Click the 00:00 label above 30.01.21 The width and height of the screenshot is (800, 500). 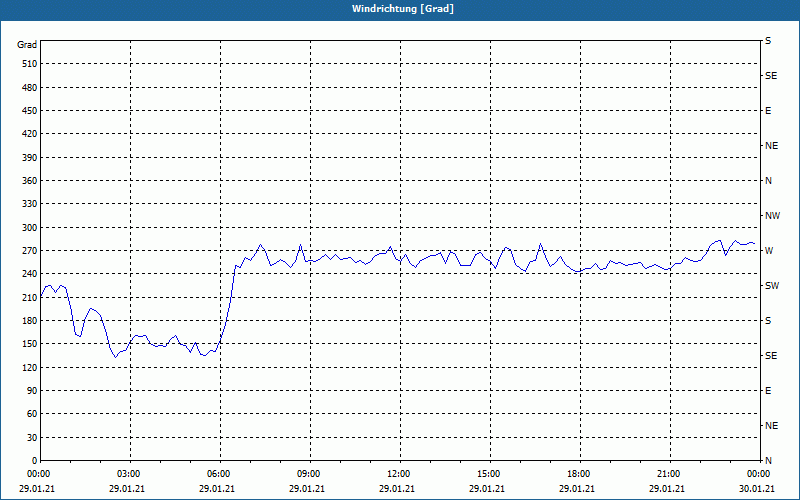[759, 474]
